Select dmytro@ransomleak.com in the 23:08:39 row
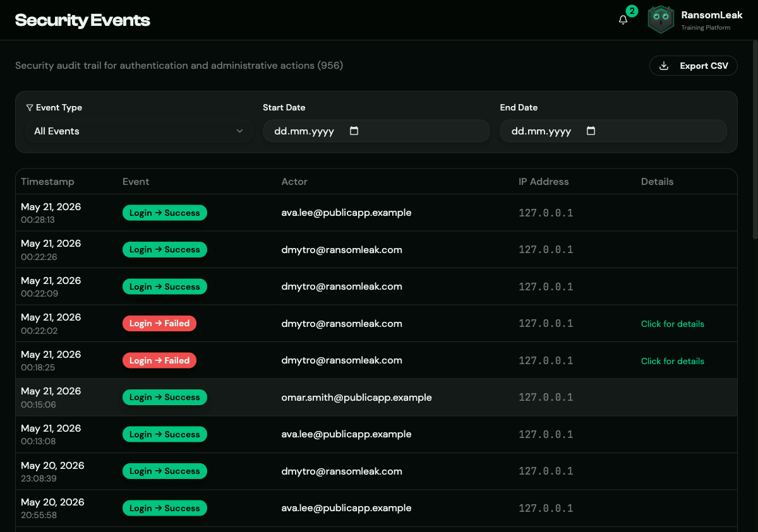758x532 pixels. click(x=342, y=471)
